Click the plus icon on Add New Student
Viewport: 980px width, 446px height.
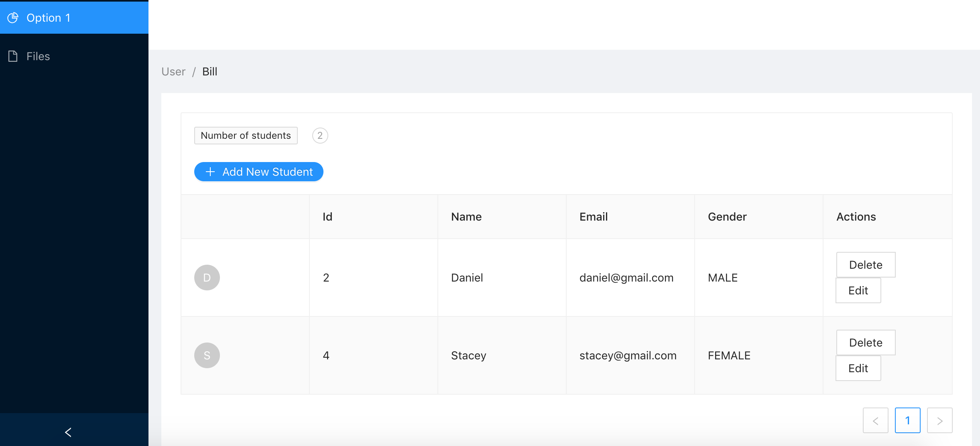coord(209,172)
